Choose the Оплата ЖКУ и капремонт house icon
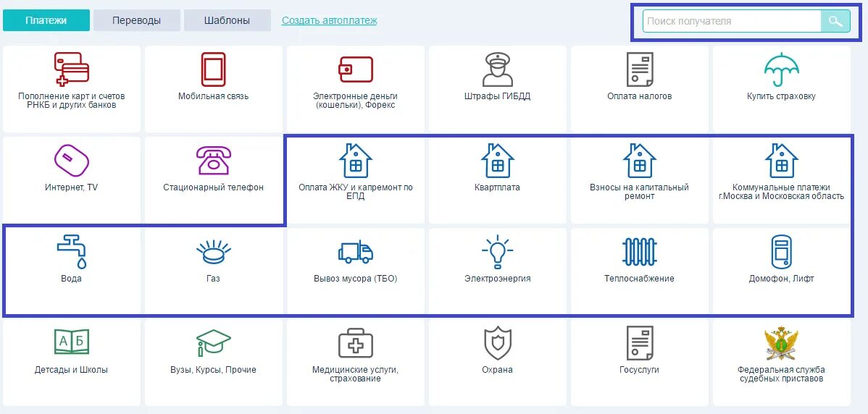The width and height of the screenshot is (868, 414). [x=356, y=160]
